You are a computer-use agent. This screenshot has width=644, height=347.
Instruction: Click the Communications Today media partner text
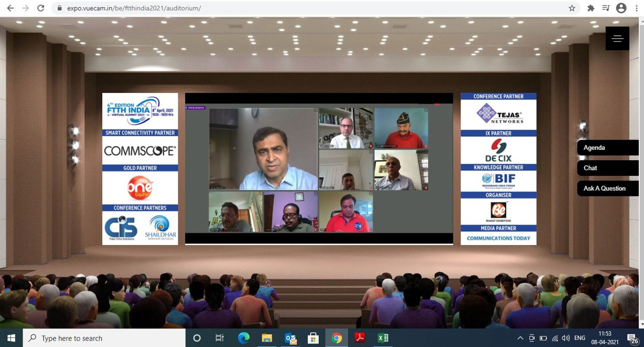coord(499,238)
